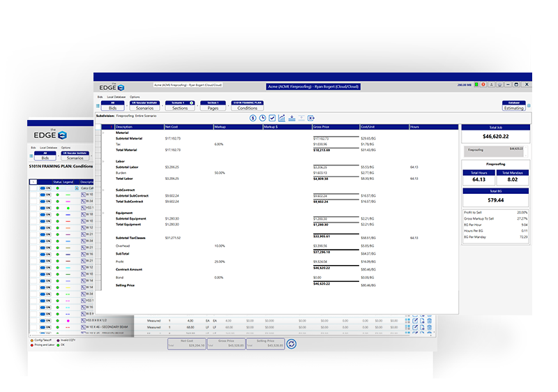Open the Options menu in front window
The image size is (558, 392).
135,97
